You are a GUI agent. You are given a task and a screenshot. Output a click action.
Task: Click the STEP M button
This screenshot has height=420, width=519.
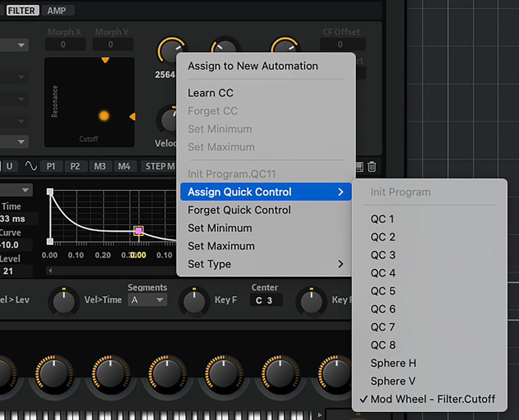click(x=160, y=166)
